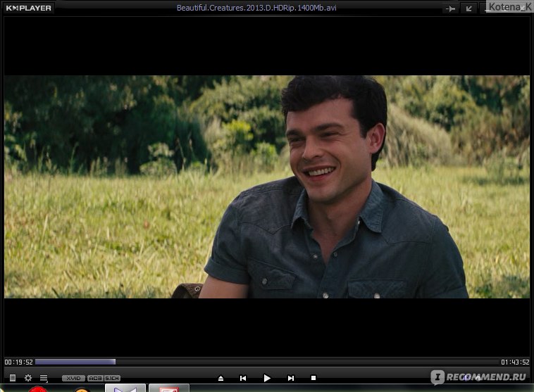Click the video frame area

[267, 186]
